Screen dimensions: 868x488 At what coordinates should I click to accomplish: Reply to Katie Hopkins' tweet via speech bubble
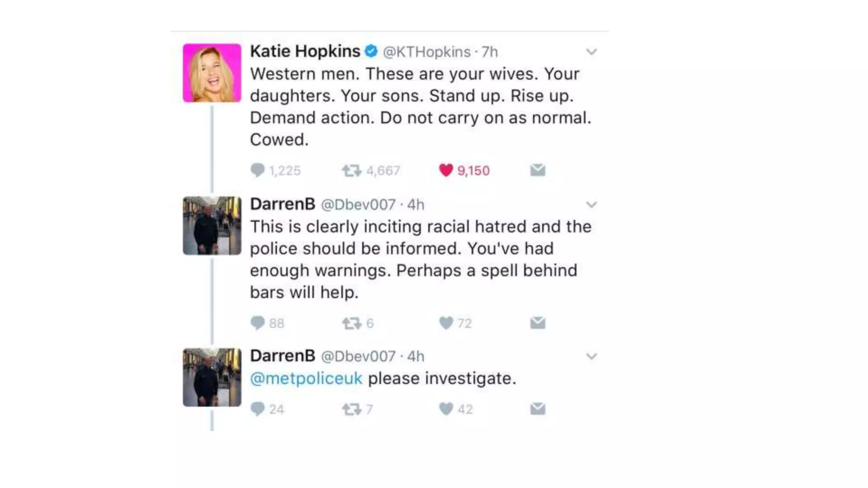click(257, 170)
